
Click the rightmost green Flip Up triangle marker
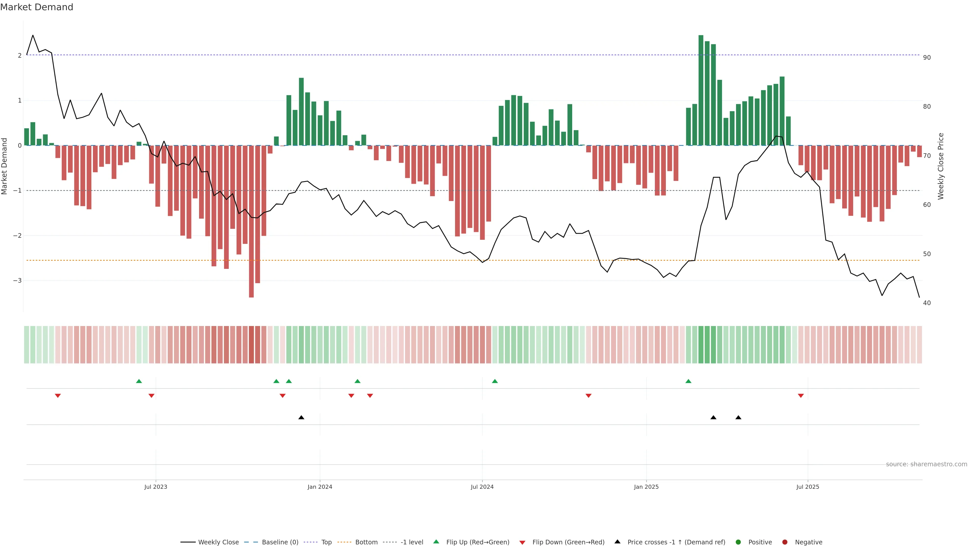coord(688,381)
